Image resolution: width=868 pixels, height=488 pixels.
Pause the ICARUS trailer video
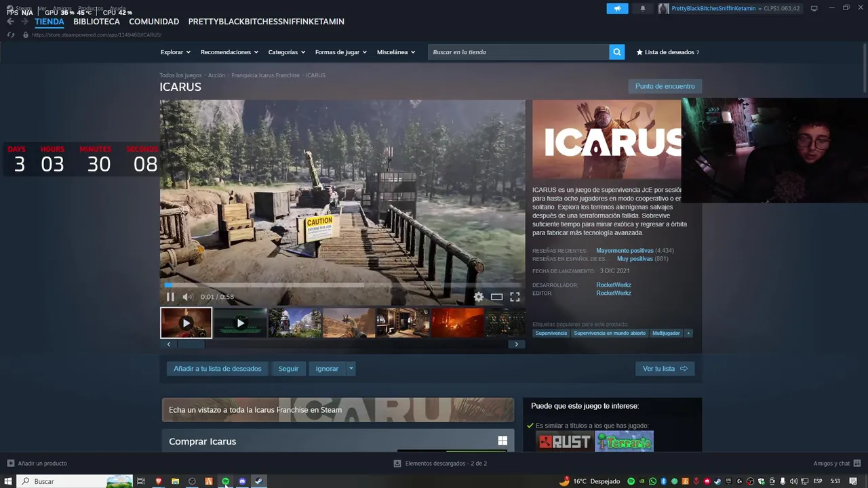(x=170, y=297)
